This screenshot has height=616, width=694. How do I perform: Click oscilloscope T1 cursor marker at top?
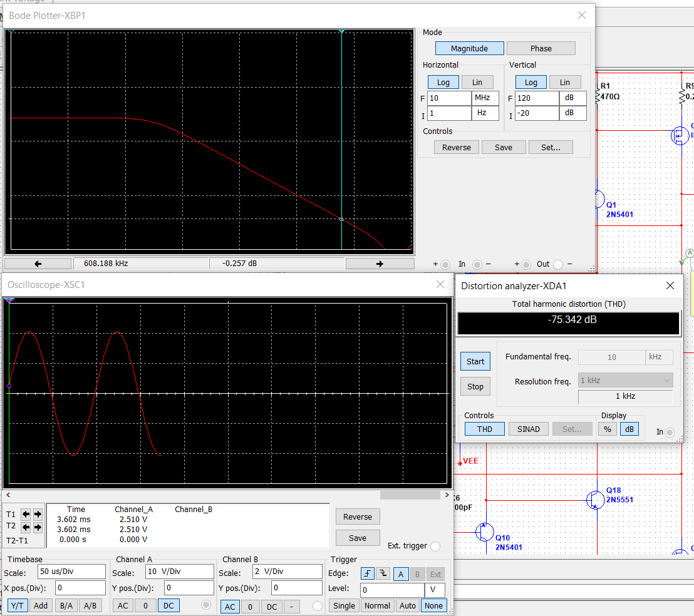click(x=9, y=300)
